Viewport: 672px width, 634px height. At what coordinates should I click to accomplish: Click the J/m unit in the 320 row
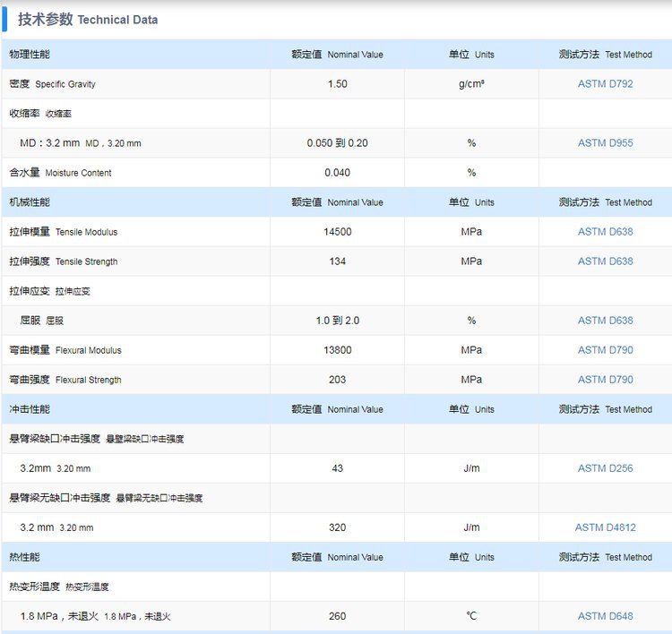click(x=471, y=527)
